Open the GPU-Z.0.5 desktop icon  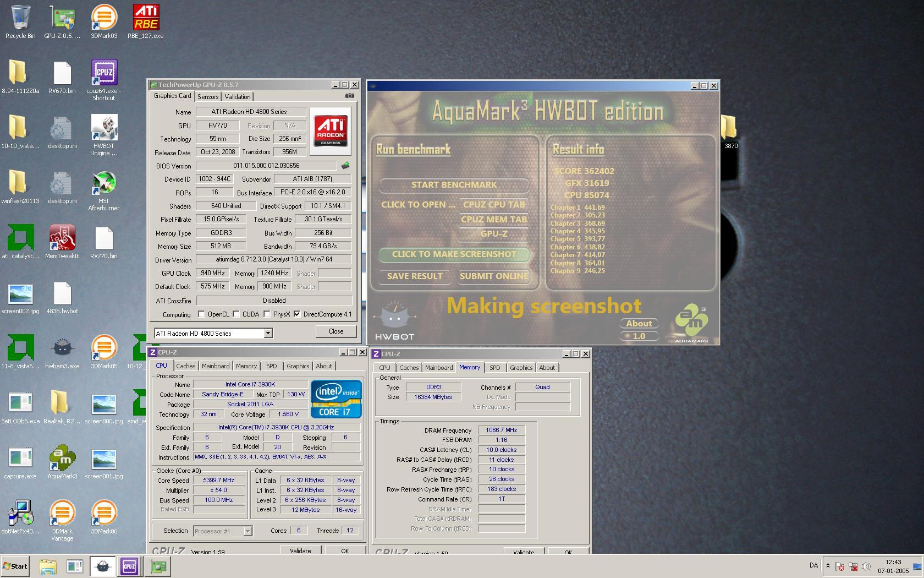[x=62, y=22]
